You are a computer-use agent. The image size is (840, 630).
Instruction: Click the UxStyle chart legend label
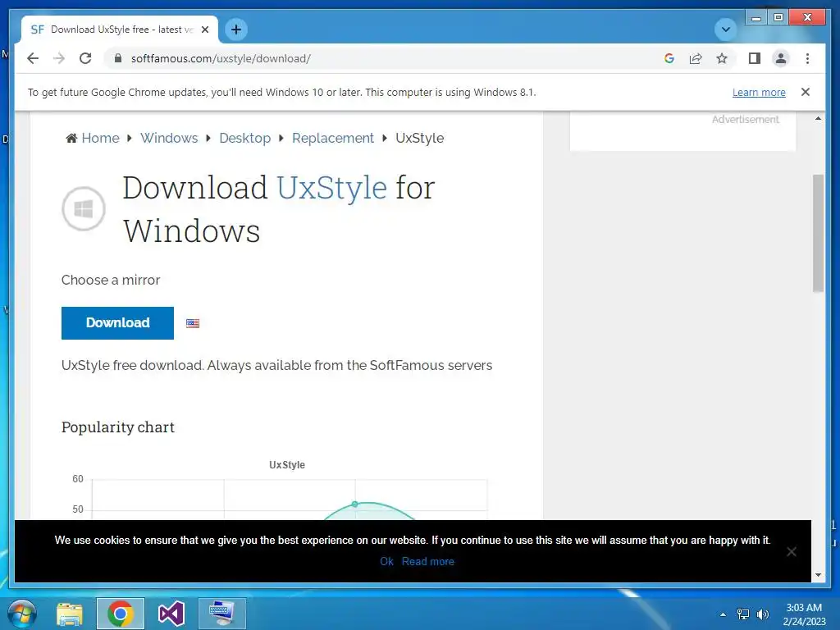pyautogui.click(x=286, y=465)
